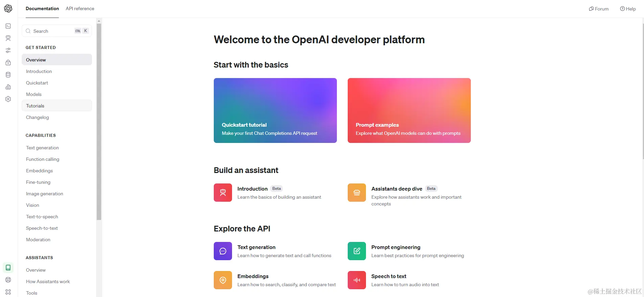Focus the Search field in the docs sidebar
The height and width of the screenshot is (297, 644).
point(57,31)
